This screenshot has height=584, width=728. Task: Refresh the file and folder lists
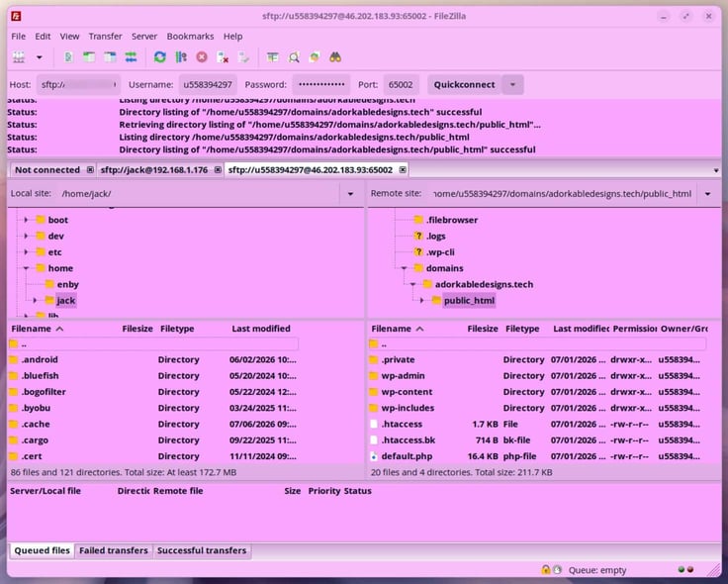160,57
